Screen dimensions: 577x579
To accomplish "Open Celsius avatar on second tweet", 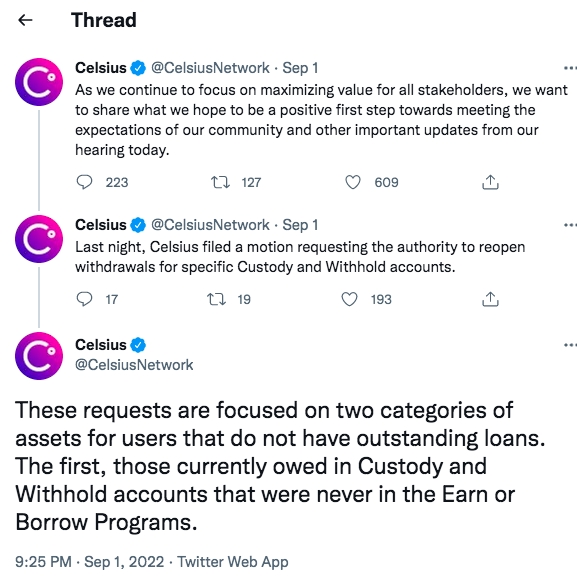I will point(39,239).
